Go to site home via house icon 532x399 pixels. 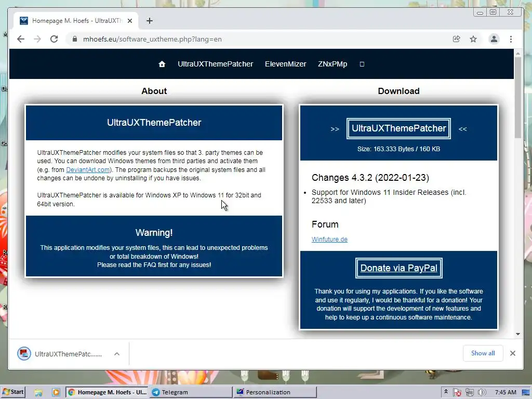162,64
